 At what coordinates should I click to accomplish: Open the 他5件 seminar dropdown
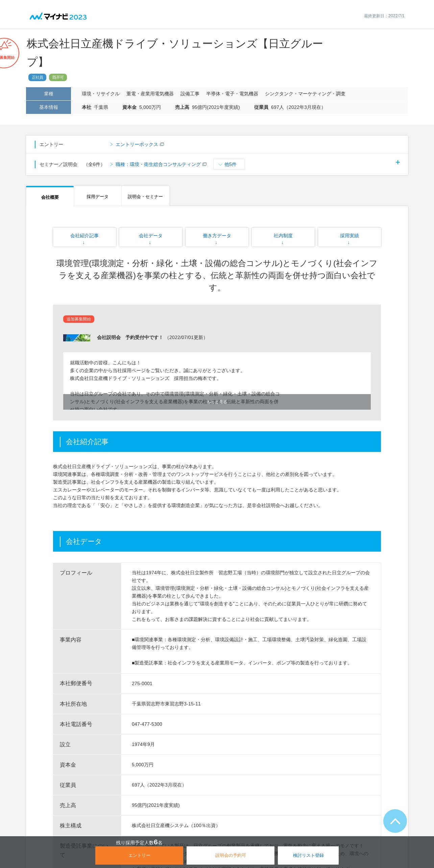tap(229, 164)
